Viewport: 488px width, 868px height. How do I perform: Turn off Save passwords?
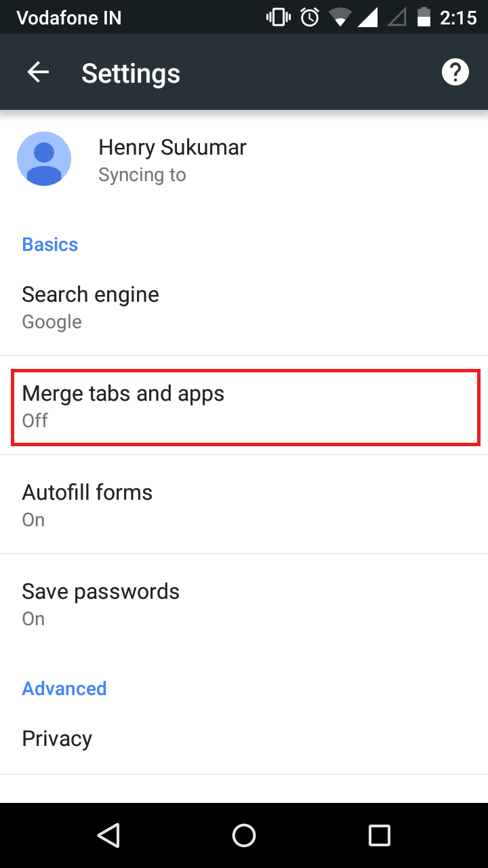click(x=244, y=603)
